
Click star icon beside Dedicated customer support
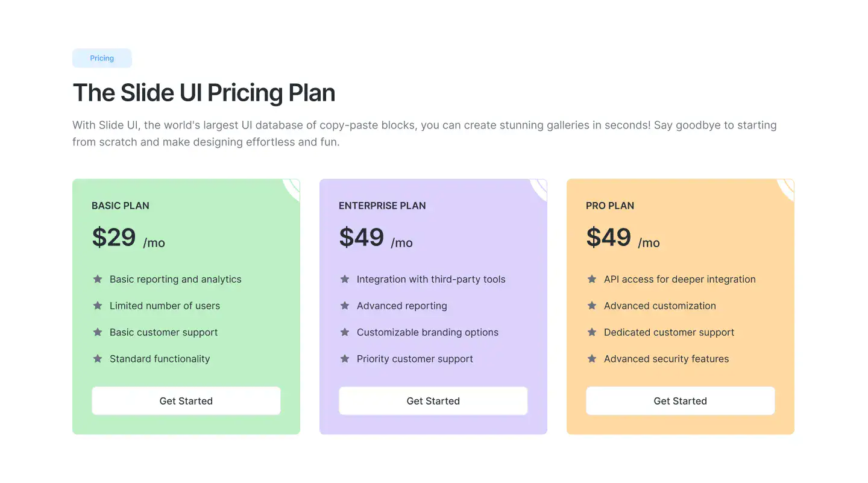[592, 332]
